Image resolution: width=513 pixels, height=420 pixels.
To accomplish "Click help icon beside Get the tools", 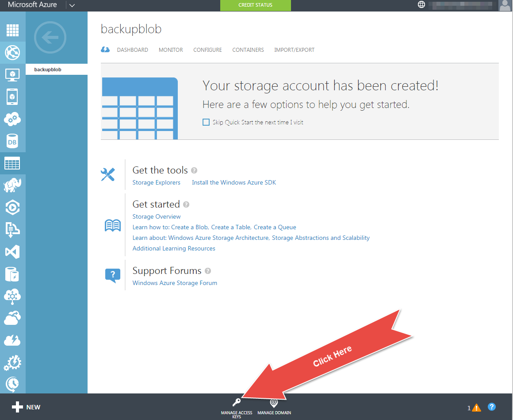I will (194, 170).
